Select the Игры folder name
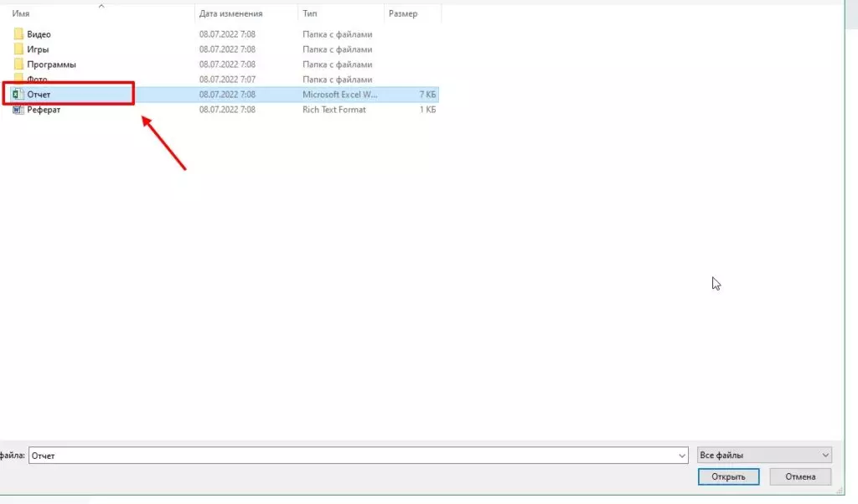Screen dimensions: 858x504 click(x=38, y=49)
